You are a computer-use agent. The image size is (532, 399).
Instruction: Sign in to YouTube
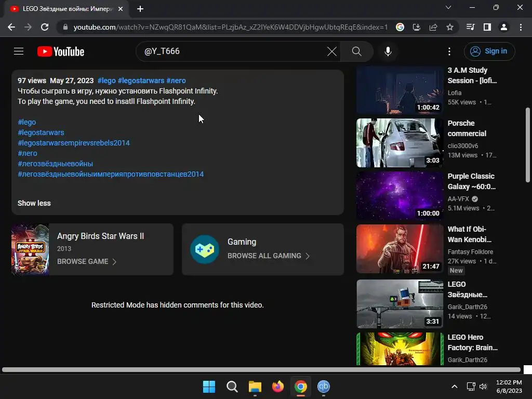pyautogui.click(x=489, y=51)
